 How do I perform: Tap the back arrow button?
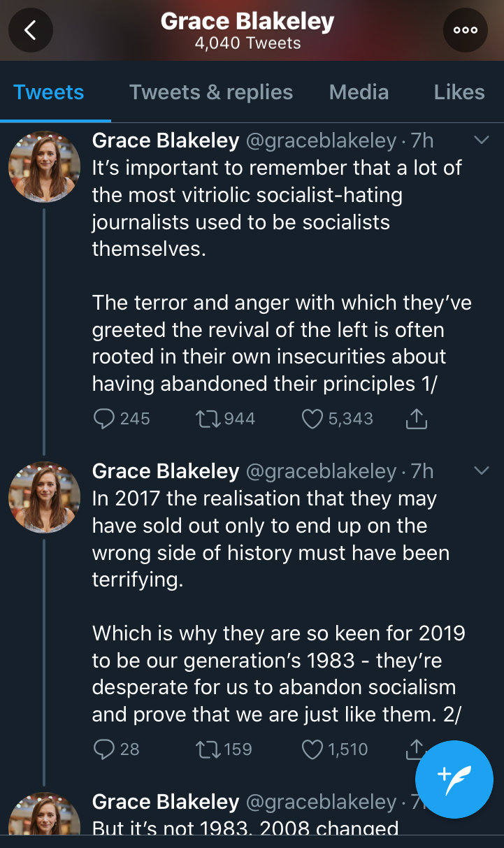click(x=31, y=30)
